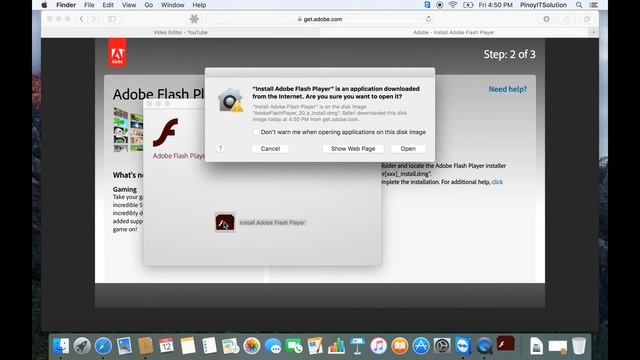640x360 pixels.
Task: Open Reminders list icon in Dock
Action: [x=209, y=346]
